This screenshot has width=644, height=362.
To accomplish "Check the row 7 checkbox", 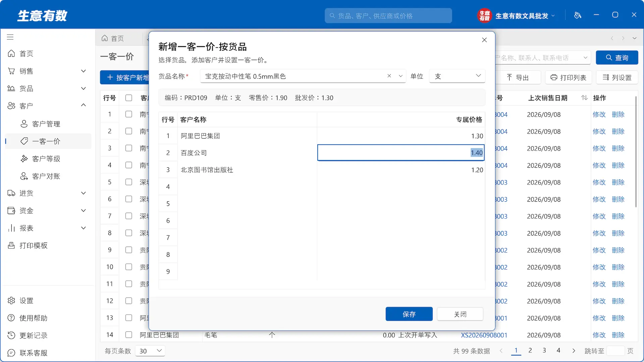I will point(129,216).
